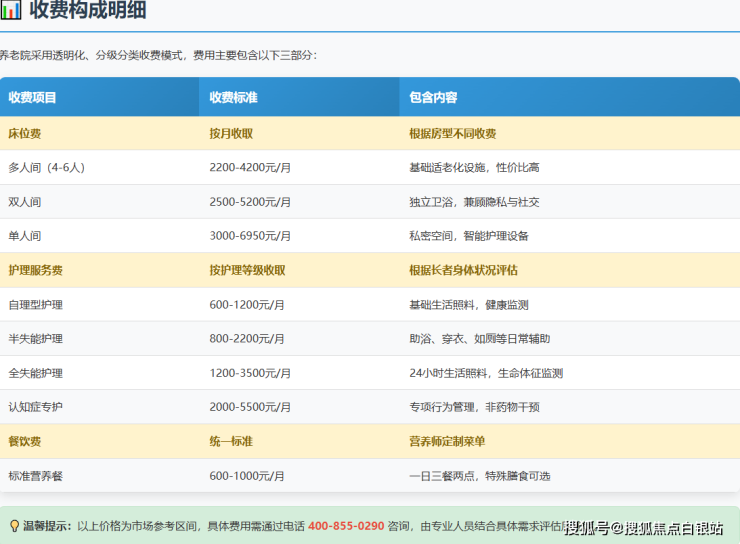Click the 营养师定制菜单 cell text

coord(447,441)
